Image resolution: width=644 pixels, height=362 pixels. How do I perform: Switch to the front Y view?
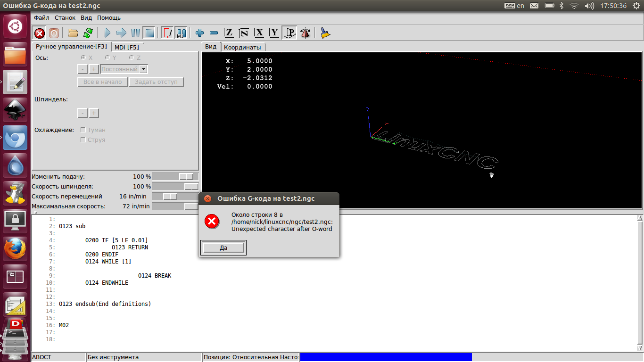pyautogui.click(x=274, y=33)
